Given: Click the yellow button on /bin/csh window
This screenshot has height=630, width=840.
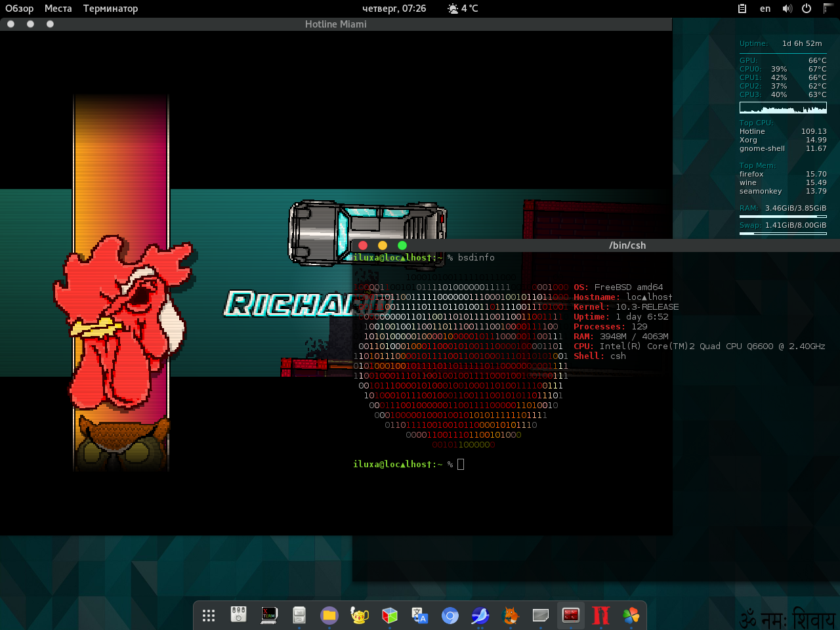Looking at the screenshot, I should coord(383,245).
